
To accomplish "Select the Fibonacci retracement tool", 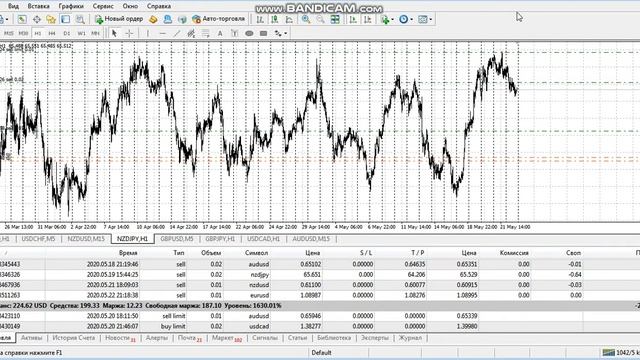I will 206,33.
